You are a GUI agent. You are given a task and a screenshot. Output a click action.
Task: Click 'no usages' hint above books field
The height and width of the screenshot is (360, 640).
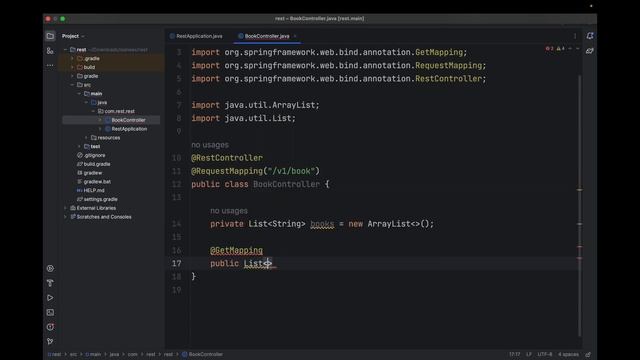point(229,211)
